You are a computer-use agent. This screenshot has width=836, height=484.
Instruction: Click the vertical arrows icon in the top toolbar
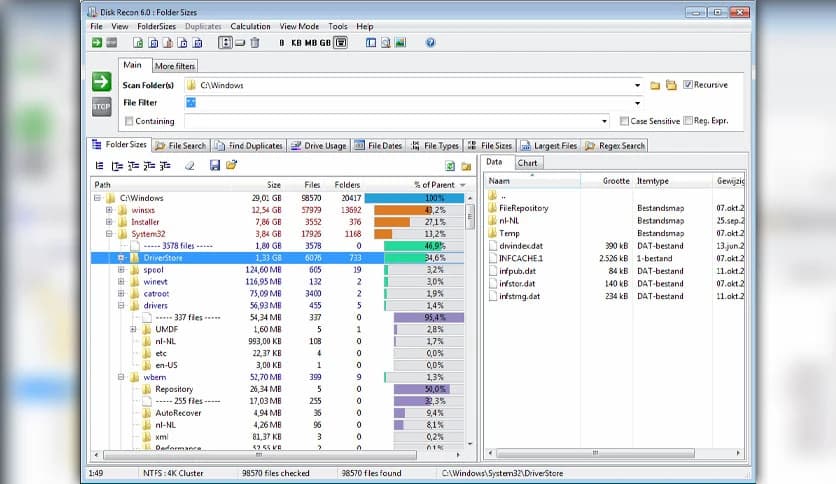click(225, 43)
